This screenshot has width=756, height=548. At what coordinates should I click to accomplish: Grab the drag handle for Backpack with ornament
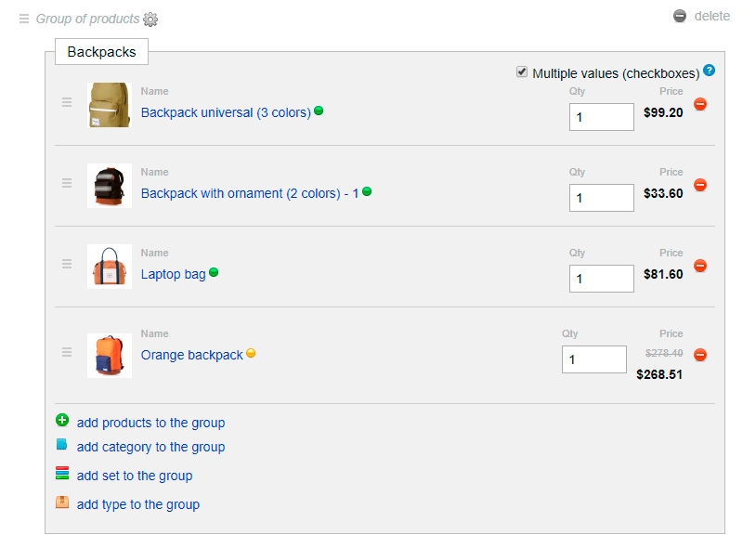pos(67,184)
